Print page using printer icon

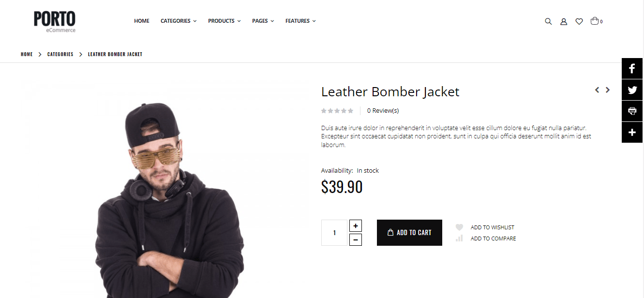coord(632,111)
